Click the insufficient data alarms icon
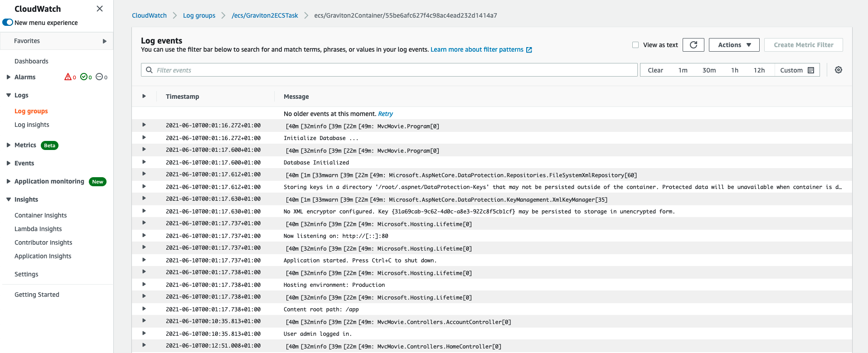This screenshot has width=868, height=353. point(99,77)
